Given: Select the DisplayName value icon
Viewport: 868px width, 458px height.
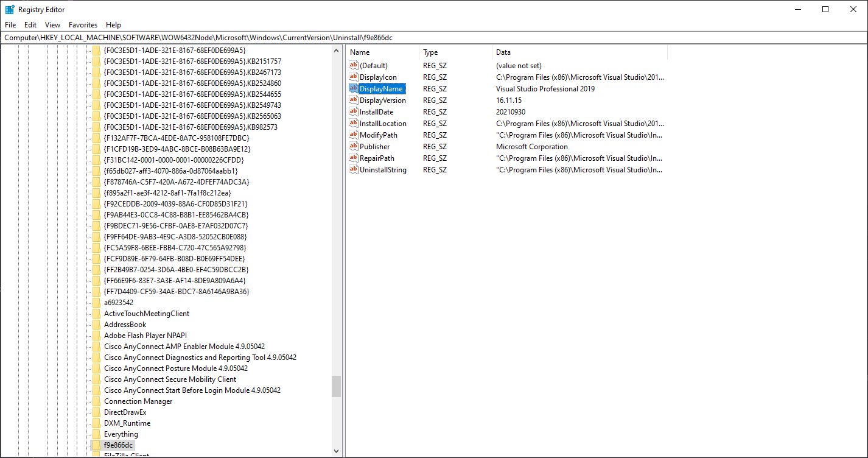Looking at the screenshot, I should [354, 88].
